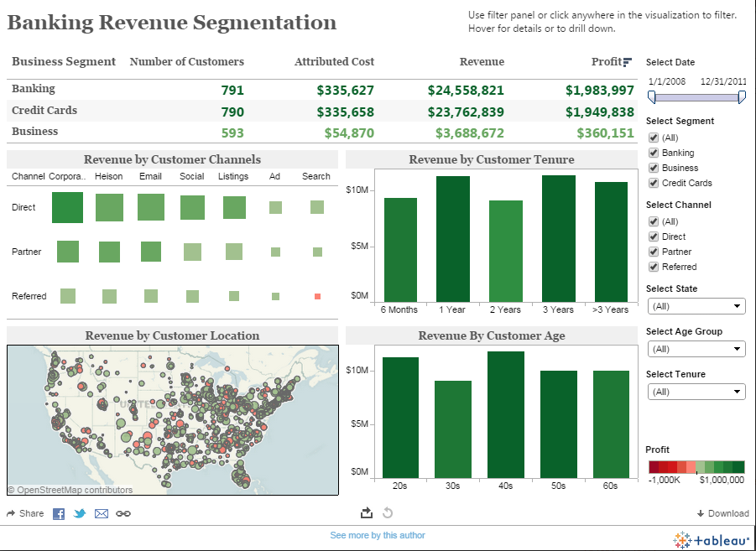Click the Referred row label in channels chart
756x551 pixels.
point(29,296)
